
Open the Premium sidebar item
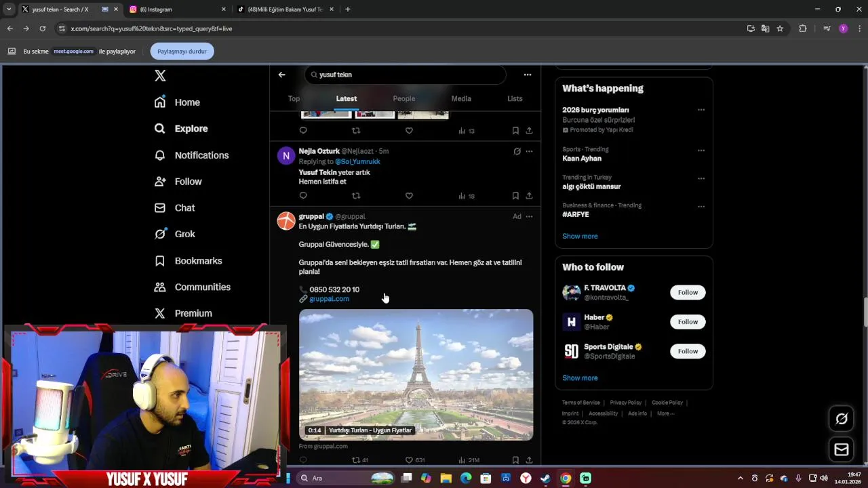[183, 313]
